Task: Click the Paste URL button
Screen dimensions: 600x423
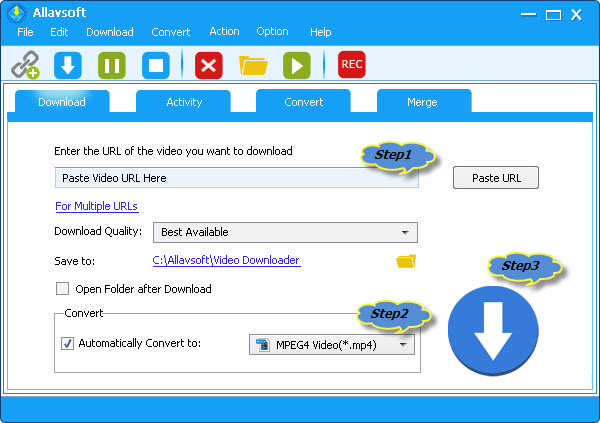Action: (496, 178)
